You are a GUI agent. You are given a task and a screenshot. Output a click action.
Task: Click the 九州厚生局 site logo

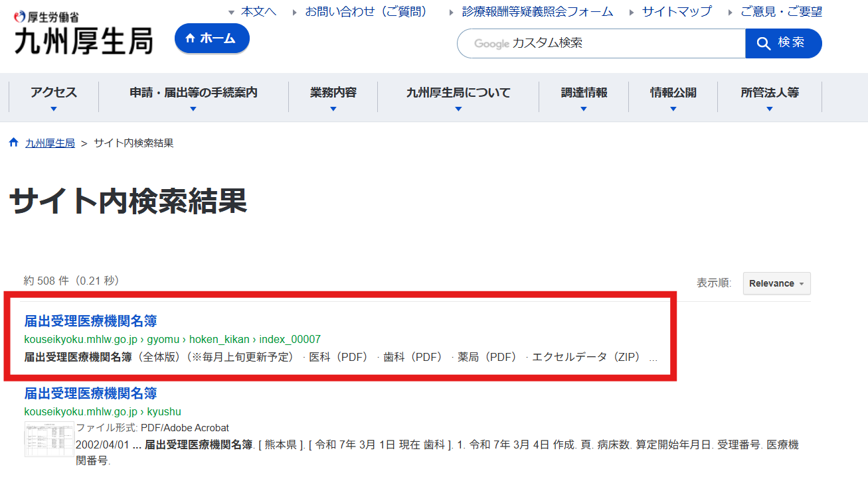coord(84,34)
